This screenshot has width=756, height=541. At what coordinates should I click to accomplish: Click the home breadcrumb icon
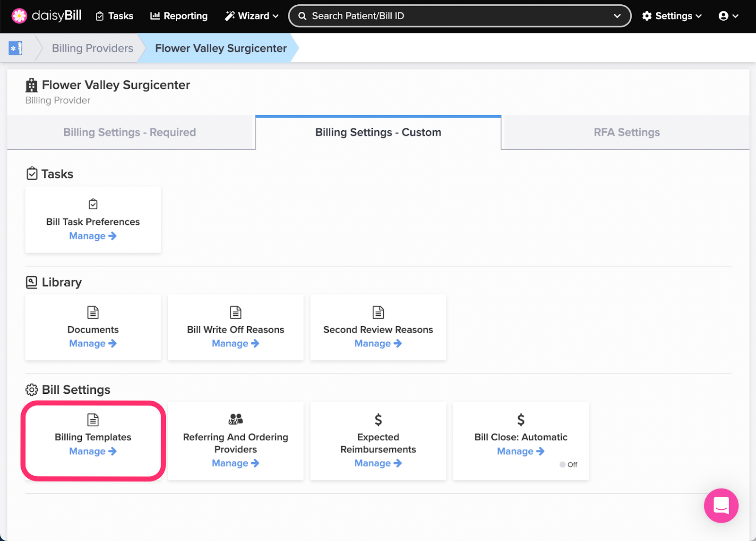16,48
